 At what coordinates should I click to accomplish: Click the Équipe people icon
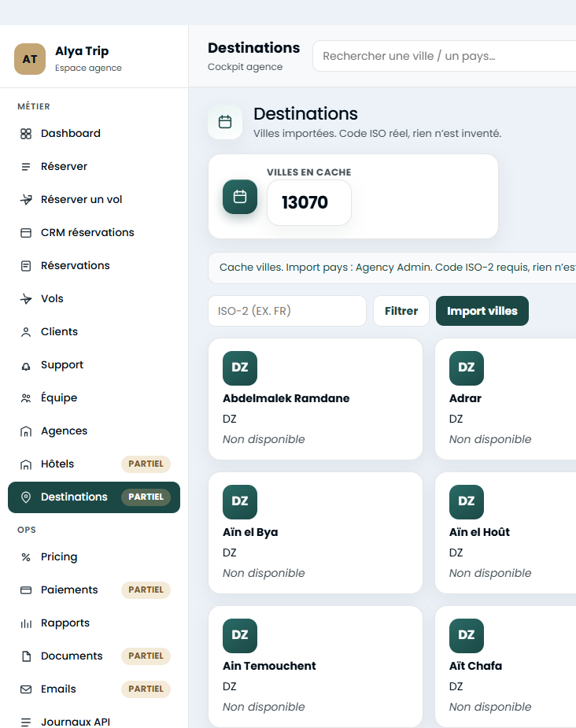pos(26,398)
